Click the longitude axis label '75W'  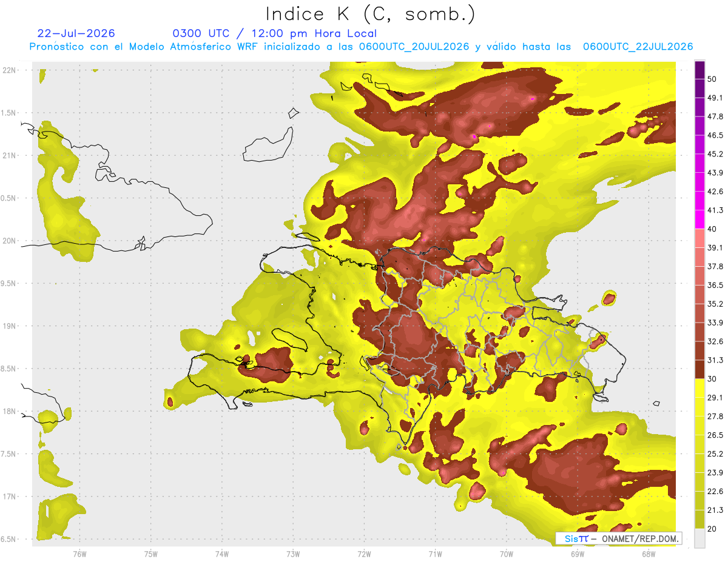151,554
